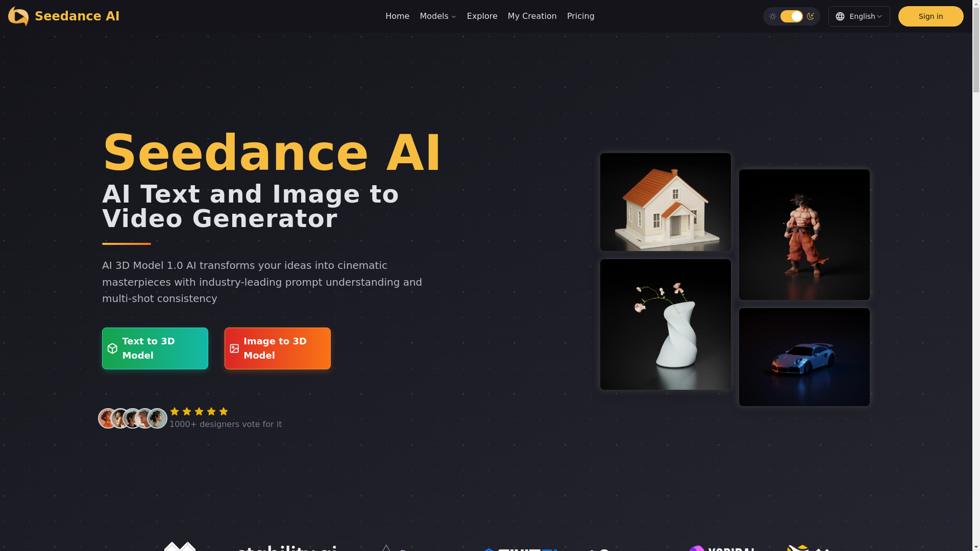
Task: Click the last designer avatar
Action: coord(157,418)
